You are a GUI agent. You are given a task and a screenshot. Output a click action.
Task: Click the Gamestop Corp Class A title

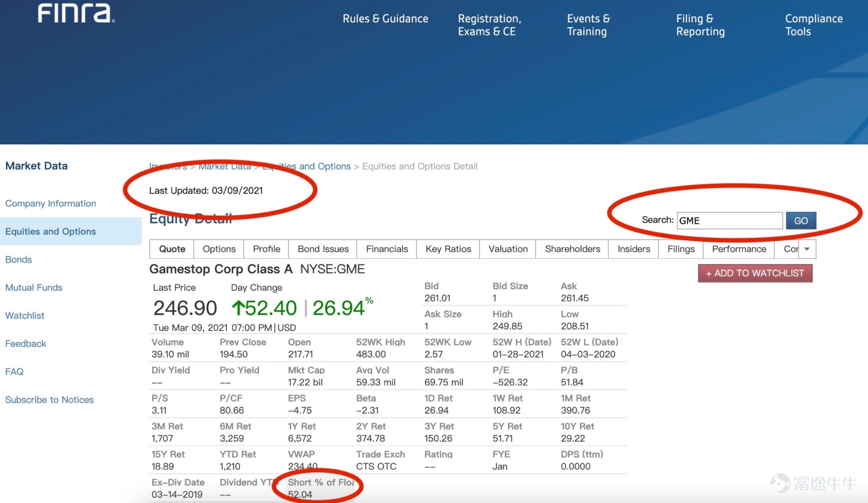[221, 269]
